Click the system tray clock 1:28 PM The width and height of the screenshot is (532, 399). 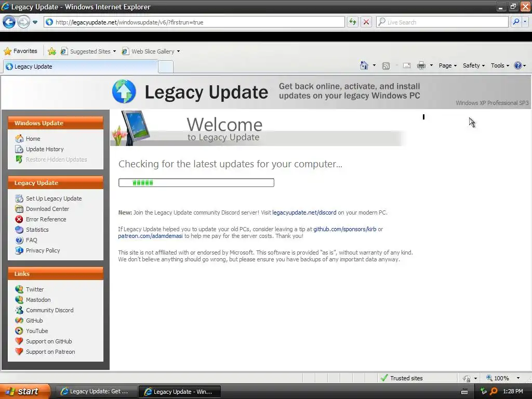[x=513, y=391]
